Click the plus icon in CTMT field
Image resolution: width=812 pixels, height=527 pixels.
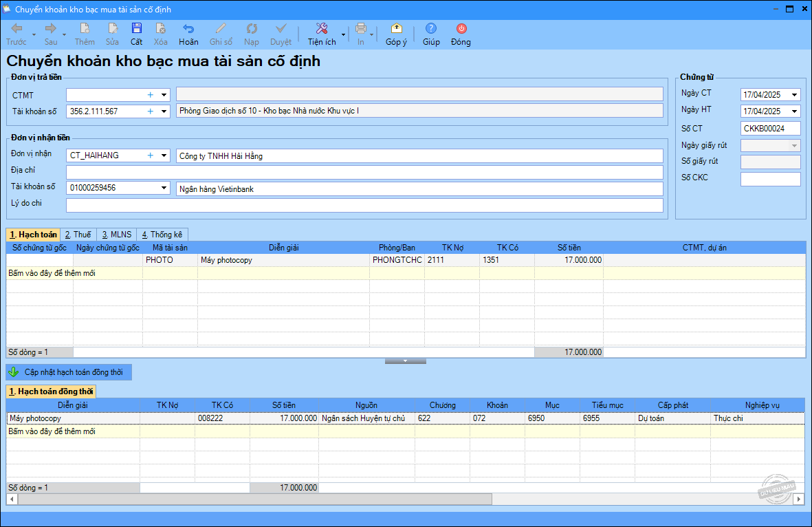[x=150, y=95]
